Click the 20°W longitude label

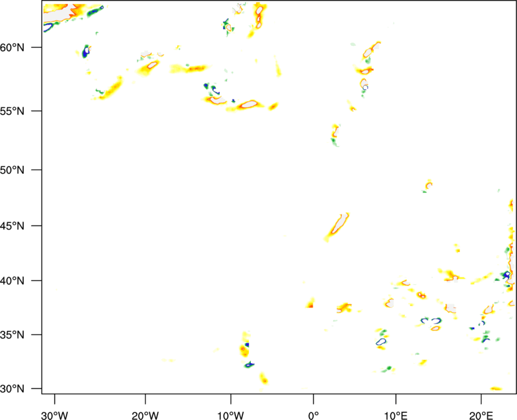(x=145, y=415)
